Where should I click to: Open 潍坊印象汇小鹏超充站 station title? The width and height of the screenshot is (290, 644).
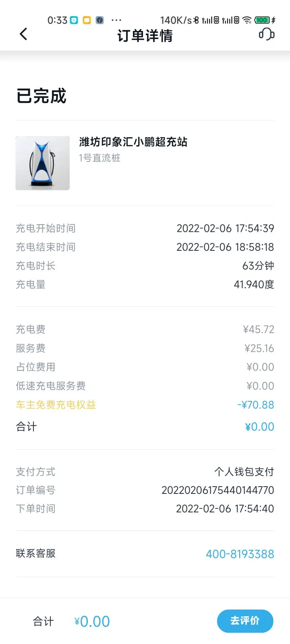click(x=133, y=142)
